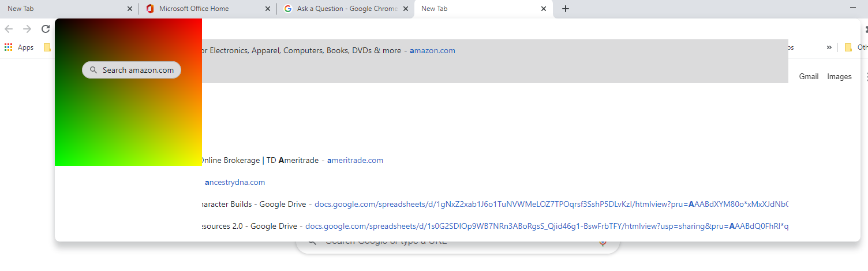The height and width of the screenshot is (271, 868).
Task: Expand the bookmarks overflow chevron
Action: [829, 47]
